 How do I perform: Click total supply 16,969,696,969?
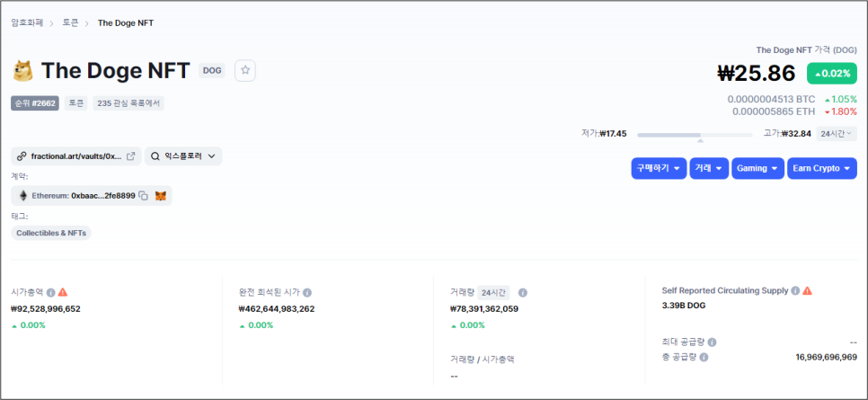pyautogui.click(x=827, y=358)
